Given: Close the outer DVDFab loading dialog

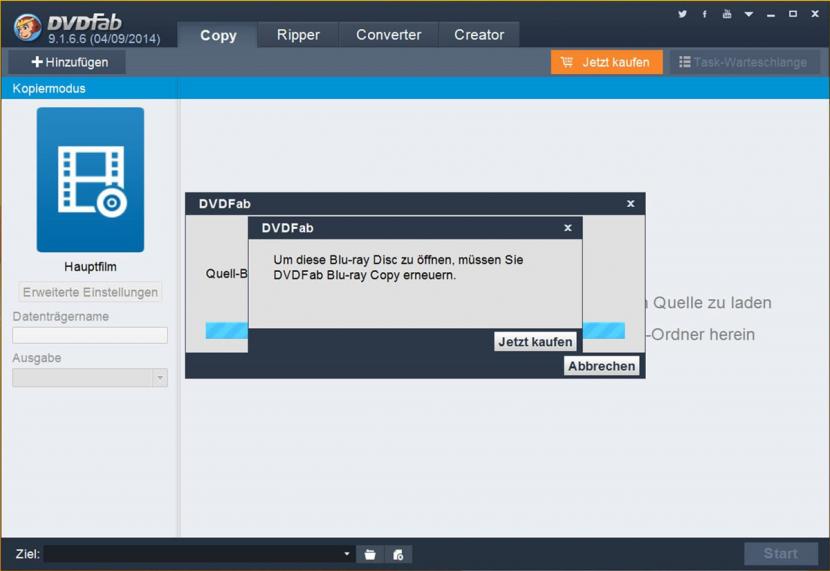Looking at the screenshot, I should click(630, 204).
